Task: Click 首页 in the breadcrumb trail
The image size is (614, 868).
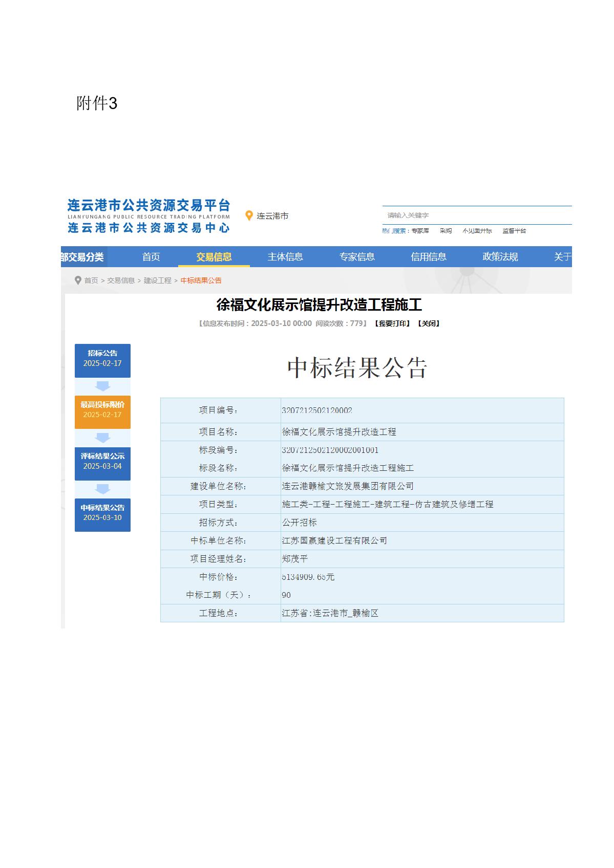Action: click(91, 280)
